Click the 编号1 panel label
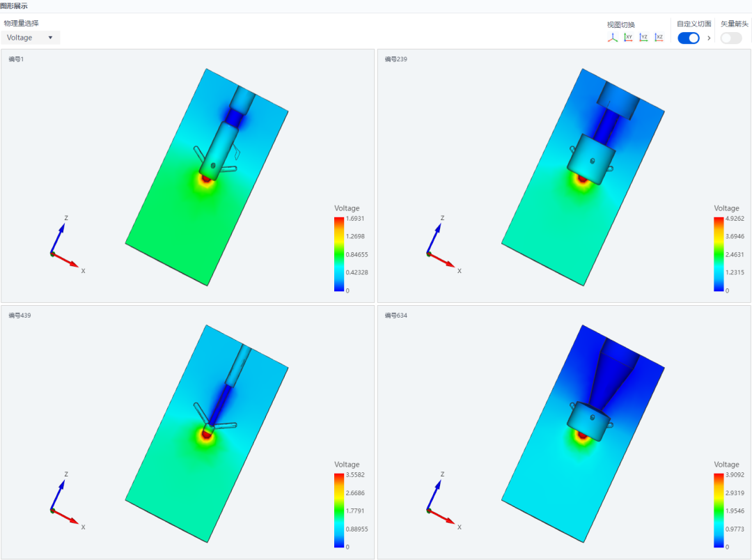The image size is (752, 560). (x=16, y=59)
